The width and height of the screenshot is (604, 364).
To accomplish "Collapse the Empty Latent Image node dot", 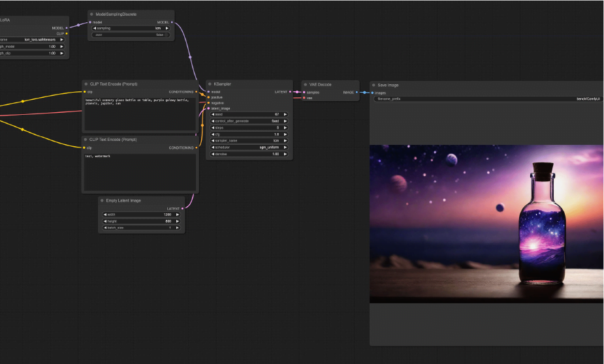I will tap(102, 200).
